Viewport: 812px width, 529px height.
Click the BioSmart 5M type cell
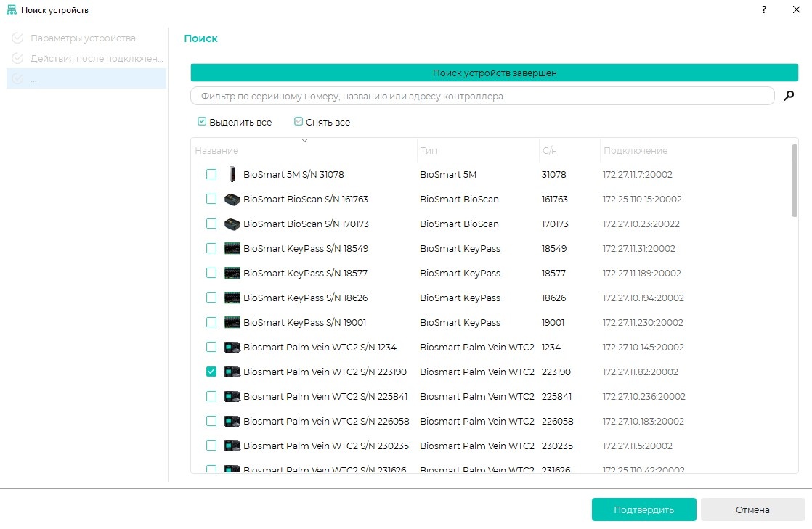[x=448, y=174]
